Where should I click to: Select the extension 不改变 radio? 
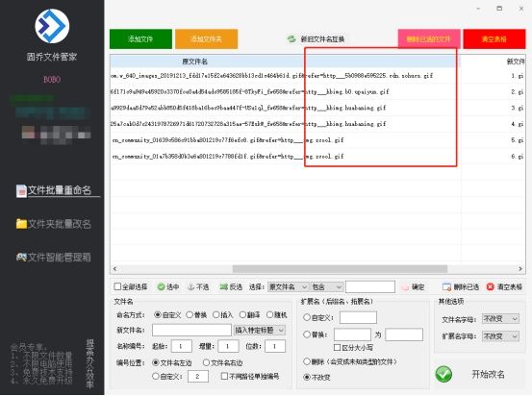[307, 377]
